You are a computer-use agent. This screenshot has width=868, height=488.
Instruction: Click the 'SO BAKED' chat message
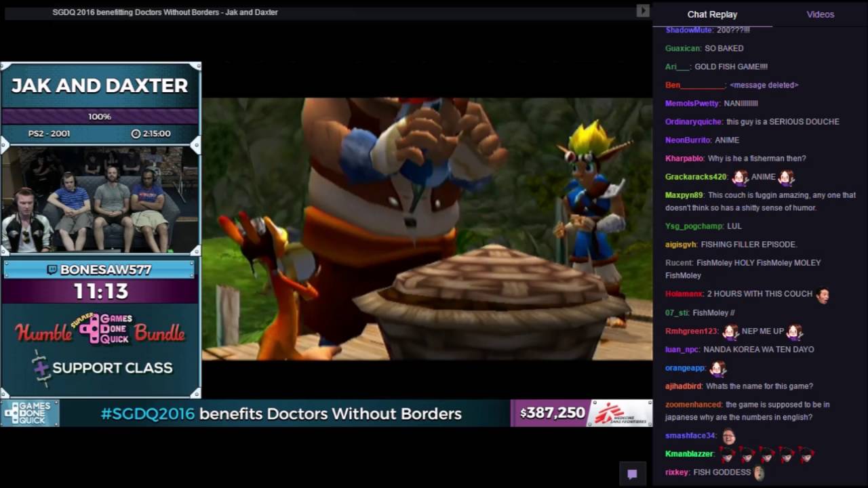click(724, 48)
